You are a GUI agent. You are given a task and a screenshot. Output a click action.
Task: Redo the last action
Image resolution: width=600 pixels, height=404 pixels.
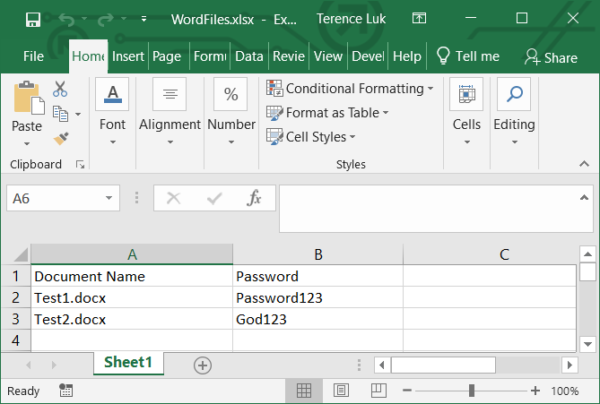[x=105, y=19]
